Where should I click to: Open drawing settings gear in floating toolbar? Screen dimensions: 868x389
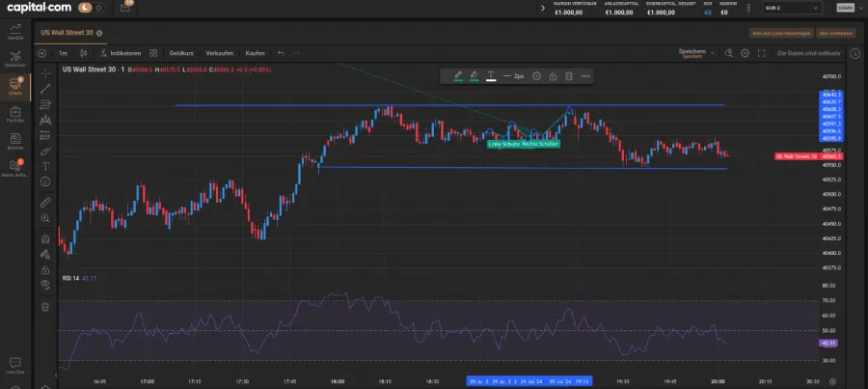pyautogui.click(x=536, y=76)
